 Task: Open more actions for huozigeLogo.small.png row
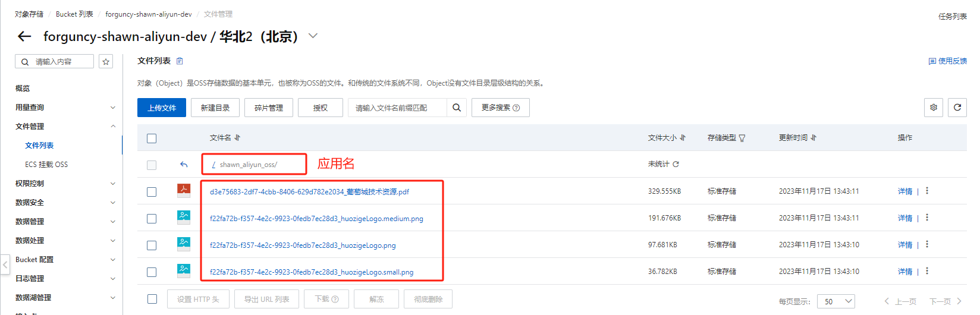[927, 271]
